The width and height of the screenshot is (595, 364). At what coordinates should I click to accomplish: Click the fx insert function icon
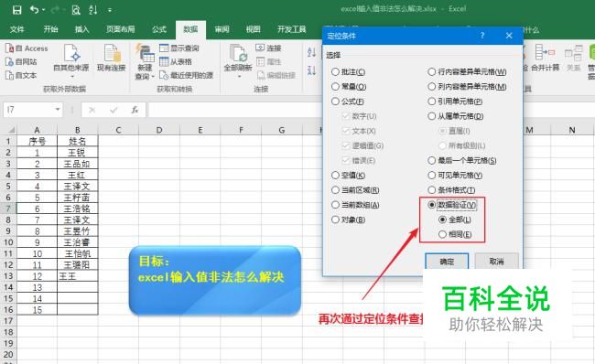(x=135, y=110)
